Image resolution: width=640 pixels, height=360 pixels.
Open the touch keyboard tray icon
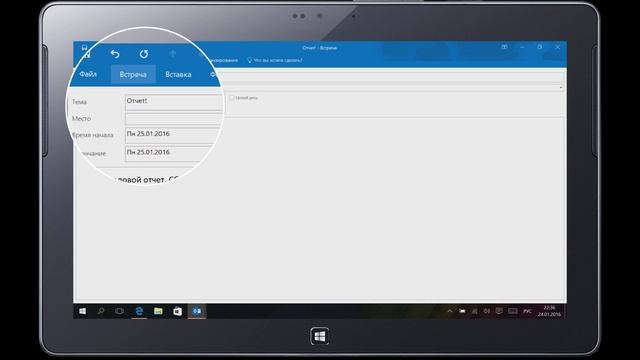513,311
